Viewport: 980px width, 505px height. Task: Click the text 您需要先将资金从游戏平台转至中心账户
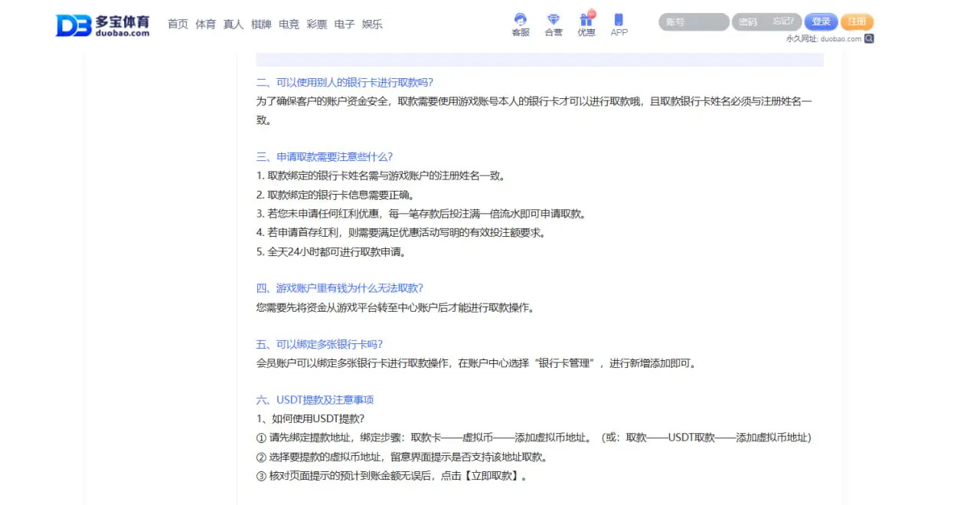396,307
